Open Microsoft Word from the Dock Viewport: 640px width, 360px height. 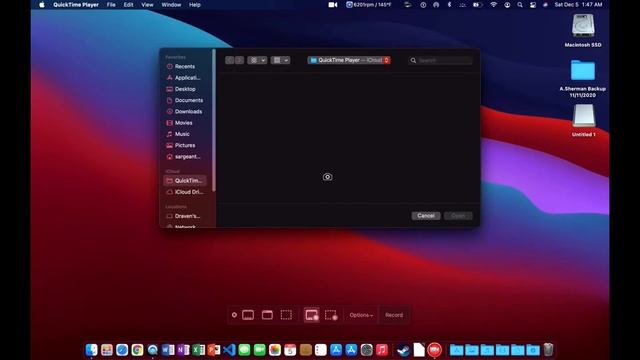coord(168,350)
